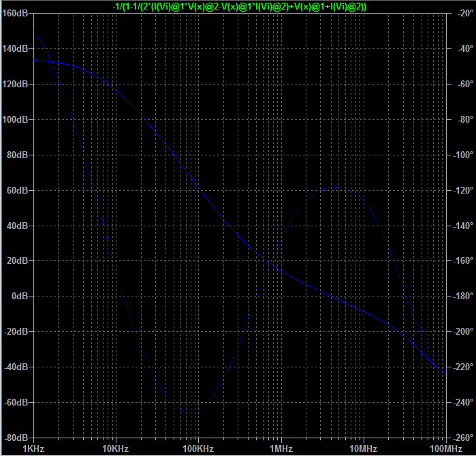The image size is (476, 456).
Task: Click the 80dB left axis label
Action: coord(17,155)
